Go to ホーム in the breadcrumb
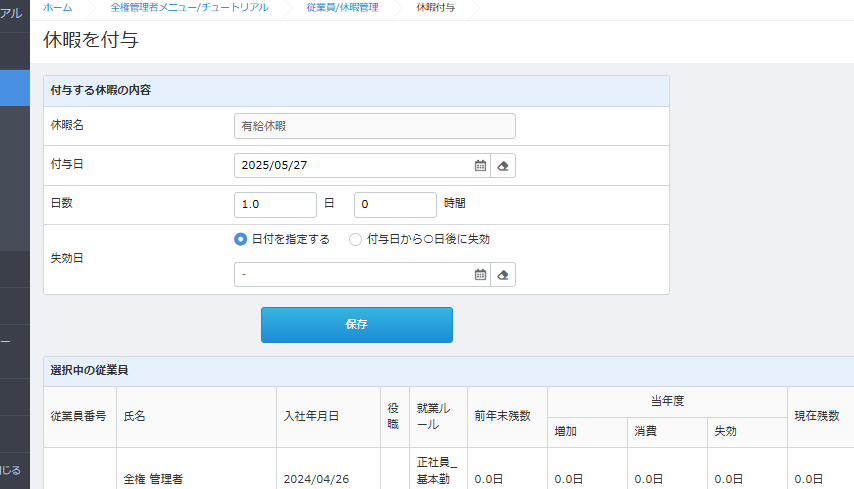Image resolution: width=854 pixels, height=489 pixels. pos(57,8)
